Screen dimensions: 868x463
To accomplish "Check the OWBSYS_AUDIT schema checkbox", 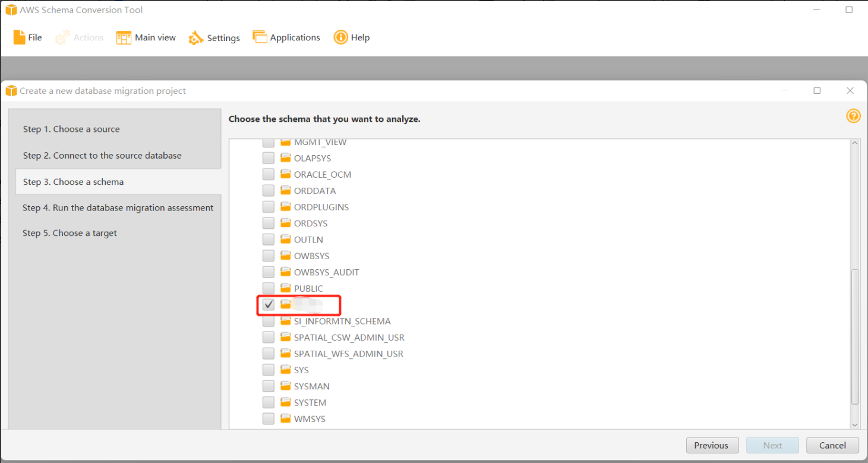I will click(x=269, y=272).
